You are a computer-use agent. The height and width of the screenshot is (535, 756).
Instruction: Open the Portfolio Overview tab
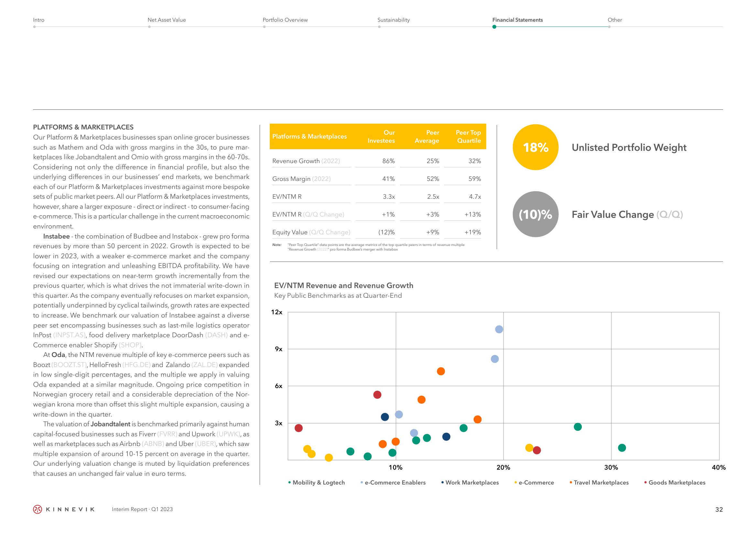[x=285, y=20]
